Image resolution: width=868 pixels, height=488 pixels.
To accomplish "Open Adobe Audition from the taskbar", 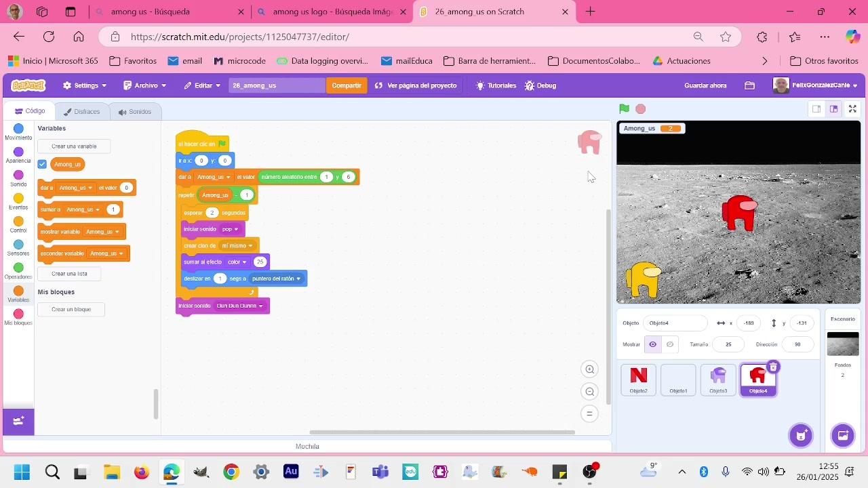I will (291, 472).
